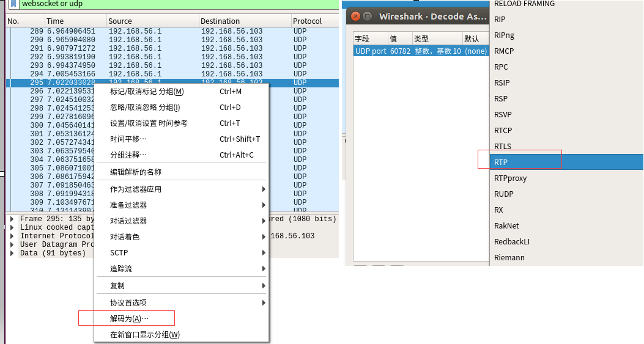Pick RakNet from the protocol list

point(566,226)
